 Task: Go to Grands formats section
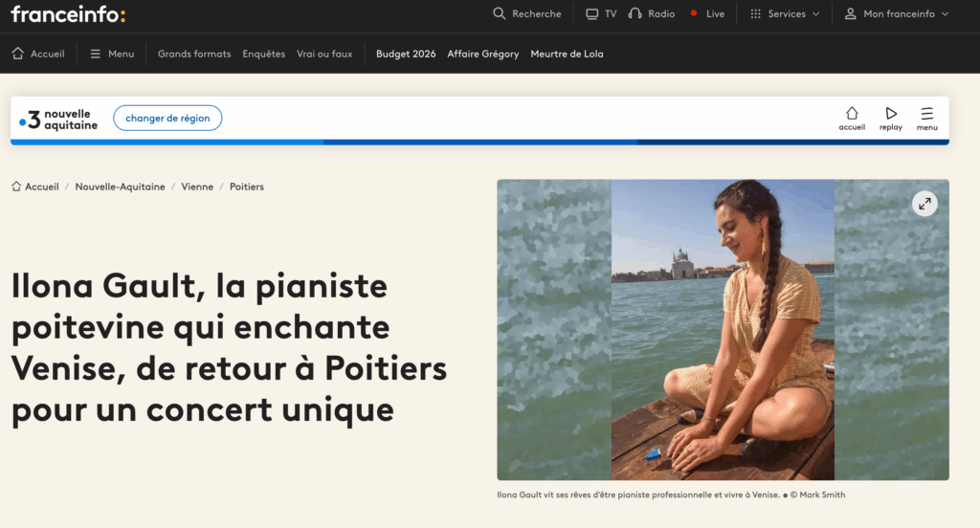[x=194, y=54]
